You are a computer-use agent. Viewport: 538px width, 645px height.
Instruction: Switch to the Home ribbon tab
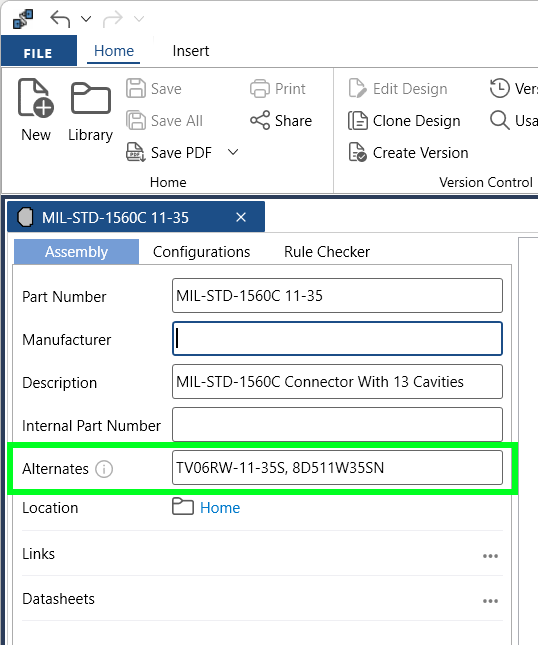pos(114,51)
